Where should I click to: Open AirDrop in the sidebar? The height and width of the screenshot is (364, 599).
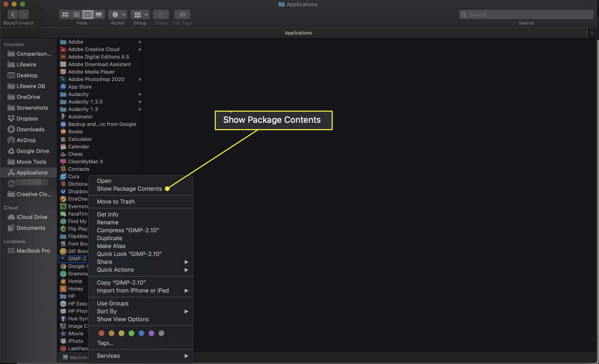(x=26, y=140)
